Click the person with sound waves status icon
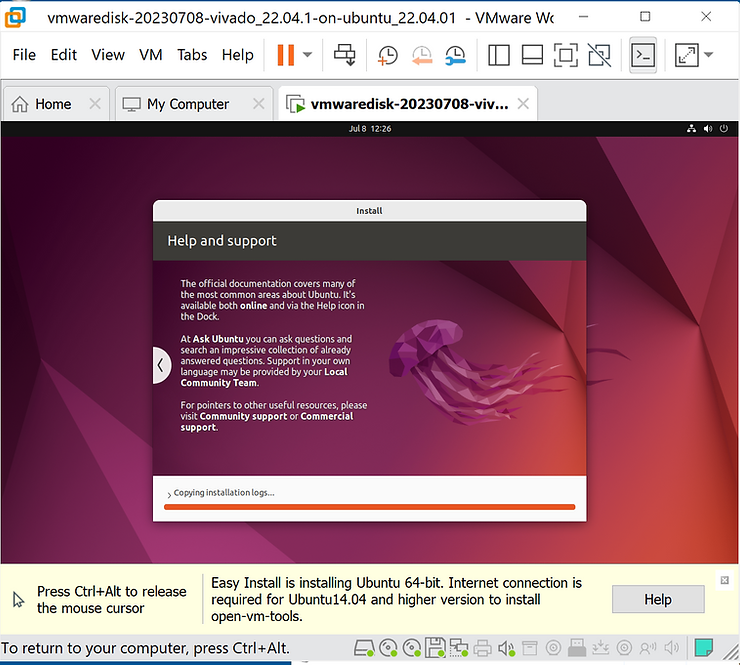Screen dimensions: 740x665 [648, 648]
